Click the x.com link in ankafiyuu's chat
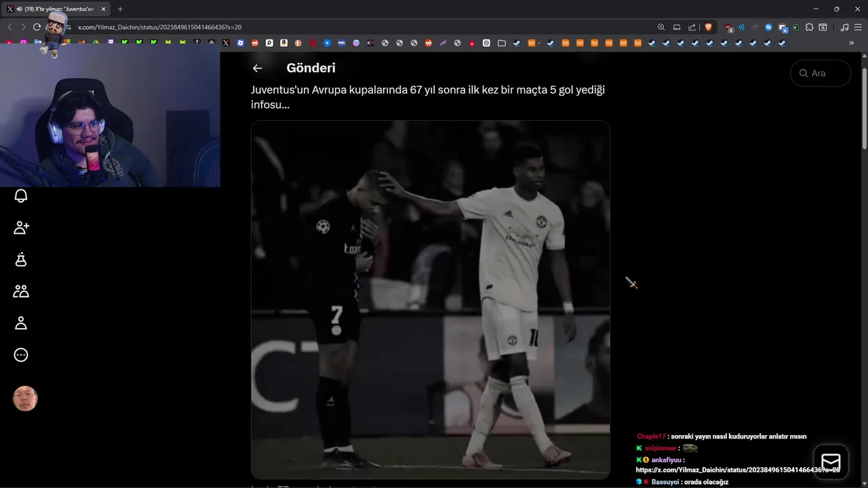The image size is (868, 488). 738,470
